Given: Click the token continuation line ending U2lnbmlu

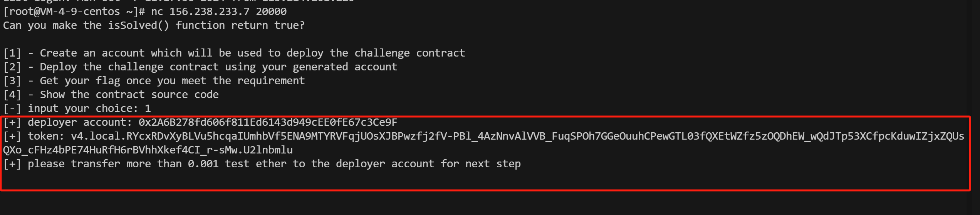Looking at the screenshot, I should coord(148,150).
